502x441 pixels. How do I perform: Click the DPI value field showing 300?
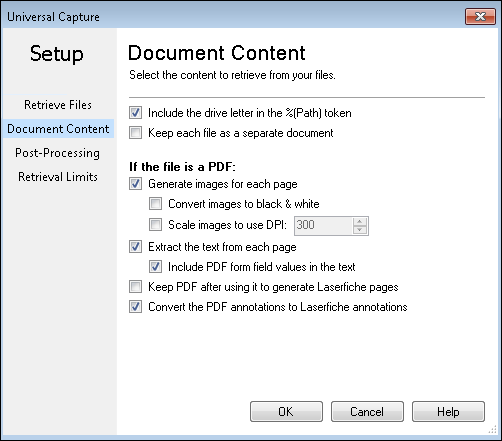pyautogui.click(x=323, y=226)
